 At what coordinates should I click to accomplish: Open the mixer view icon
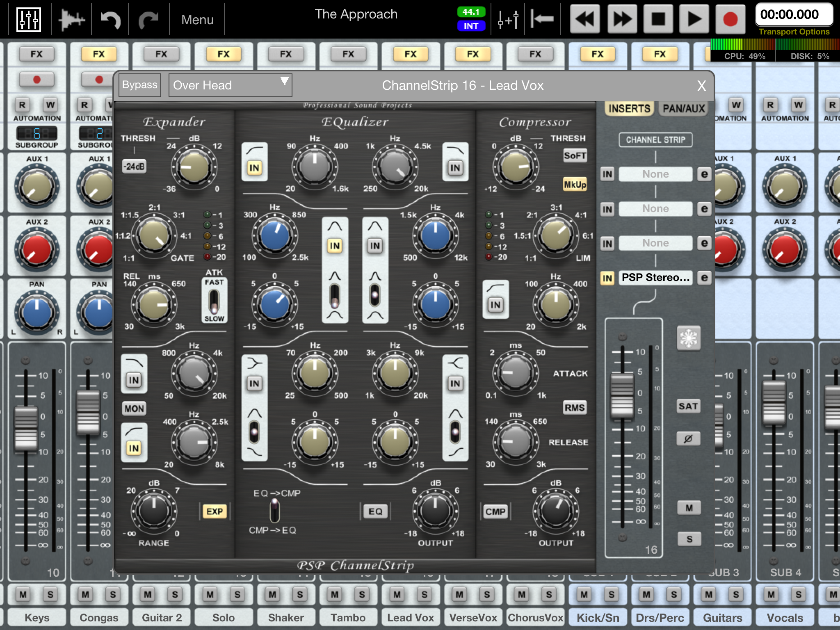click(x=29, y=19)
